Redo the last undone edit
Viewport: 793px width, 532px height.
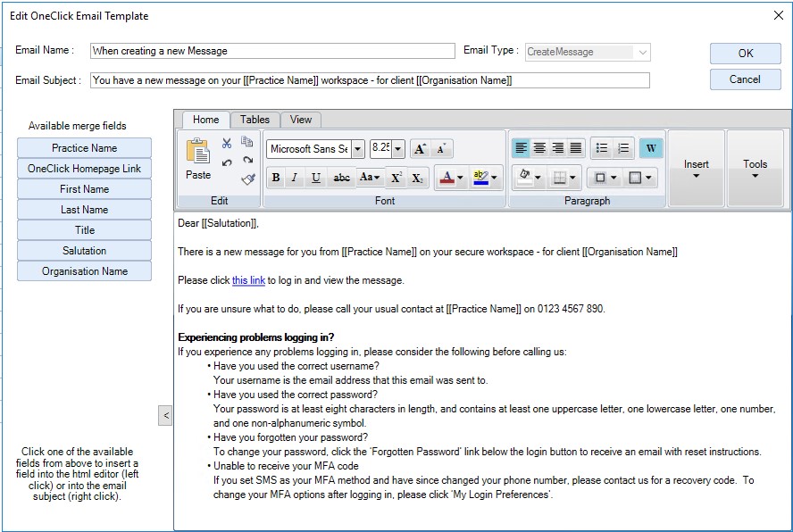coord(247,161)
